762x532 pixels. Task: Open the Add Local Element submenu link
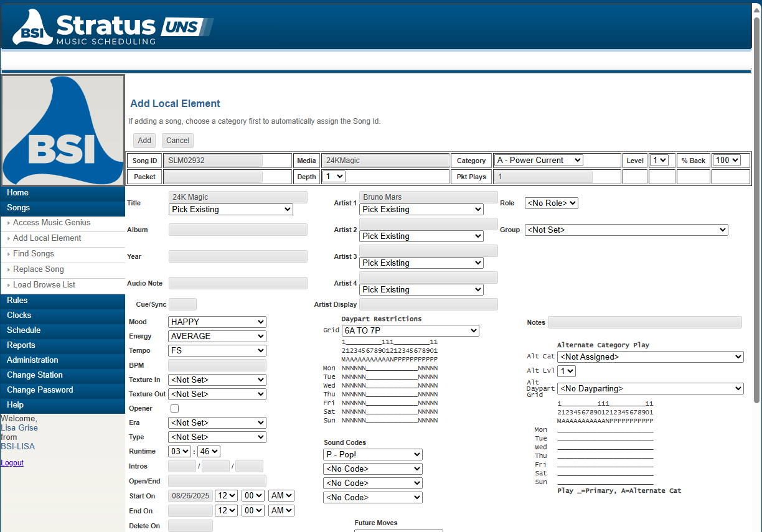click(47, 238)
